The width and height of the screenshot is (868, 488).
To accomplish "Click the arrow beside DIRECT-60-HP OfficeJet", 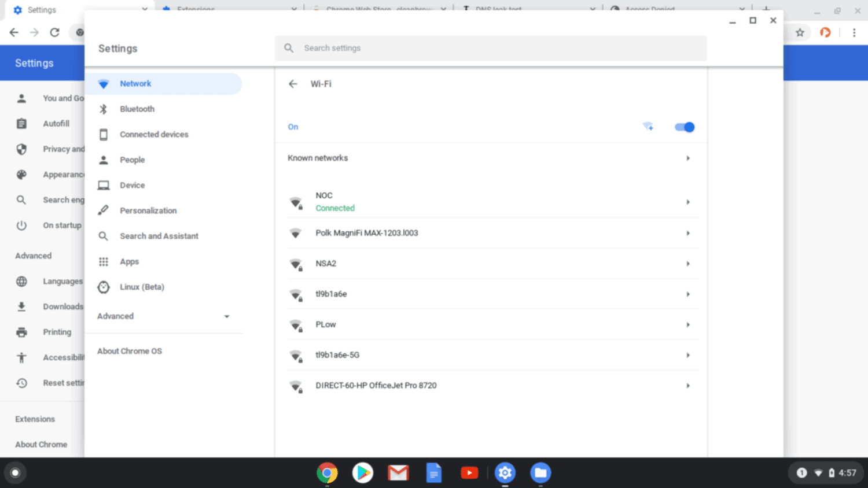I will pyautogui.click(x=688, y=386).
